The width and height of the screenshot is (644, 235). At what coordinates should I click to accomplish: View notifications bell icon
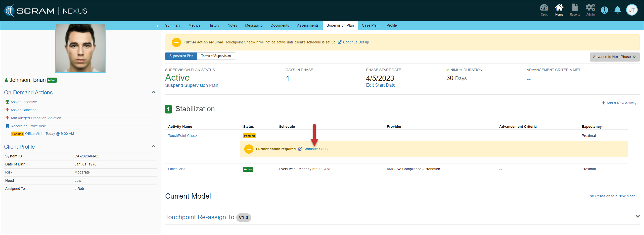tap(618, 10)
